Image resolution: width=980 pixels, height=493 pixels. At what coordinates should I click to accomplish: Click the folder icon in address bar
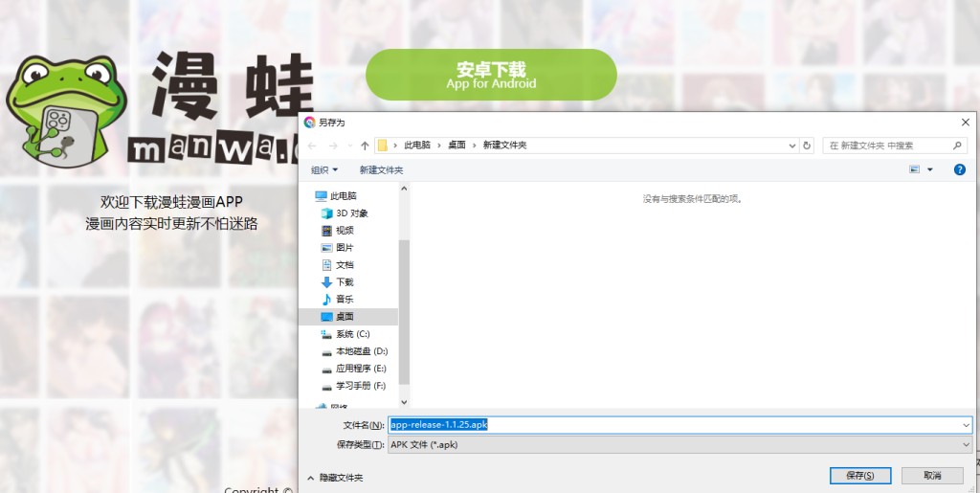383,145
